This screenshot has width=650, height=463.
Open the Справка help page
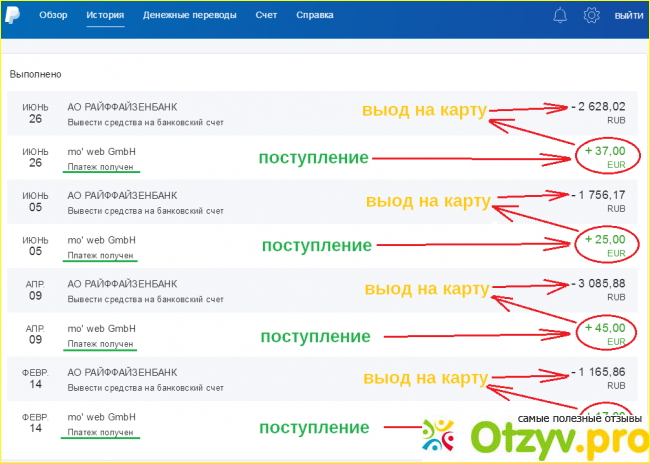[x=315, y=16]
